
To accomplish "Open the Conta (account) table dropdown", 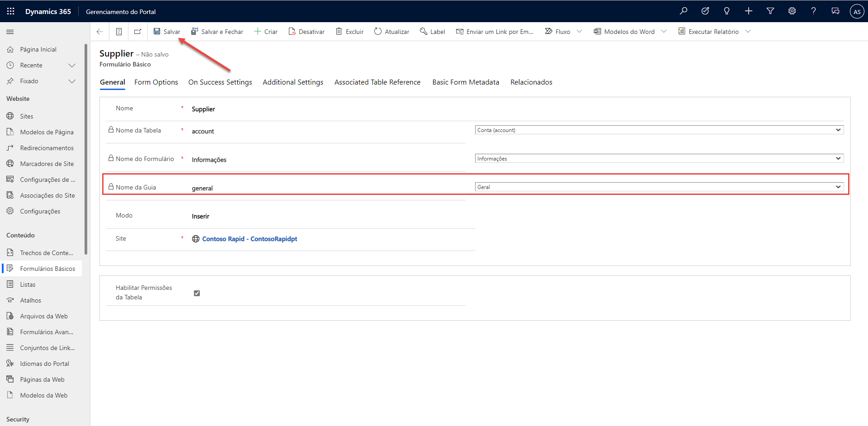I will click(659, 130).
